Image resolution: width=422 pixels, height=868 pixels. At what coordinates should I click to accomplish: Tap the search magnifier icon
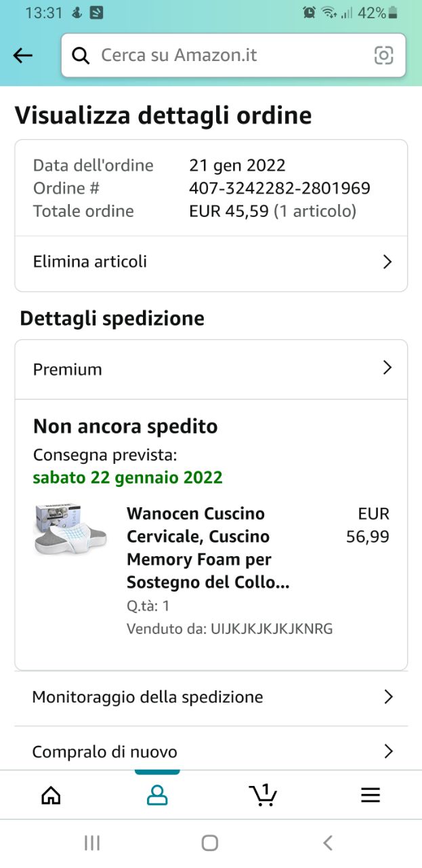pos(81,56)
